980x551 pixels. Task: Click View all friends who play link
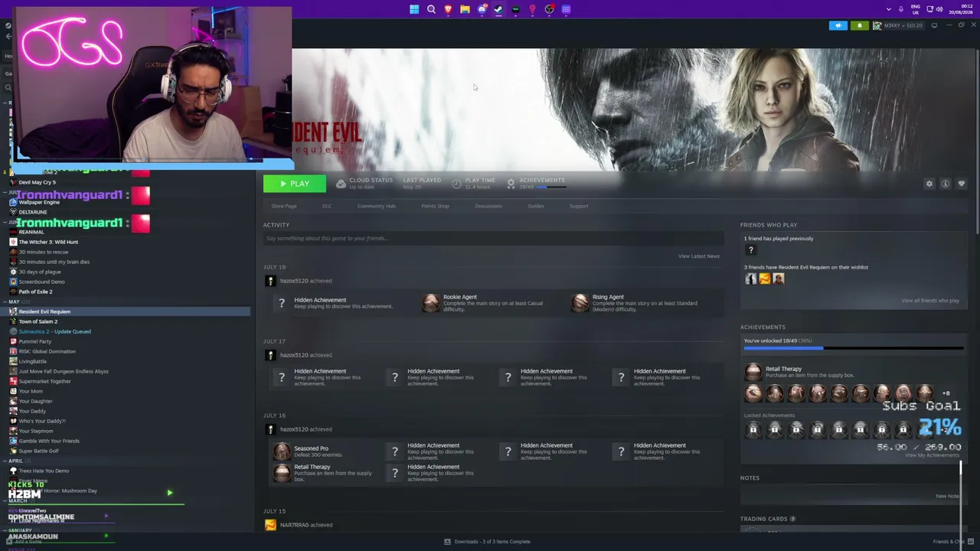930,301
